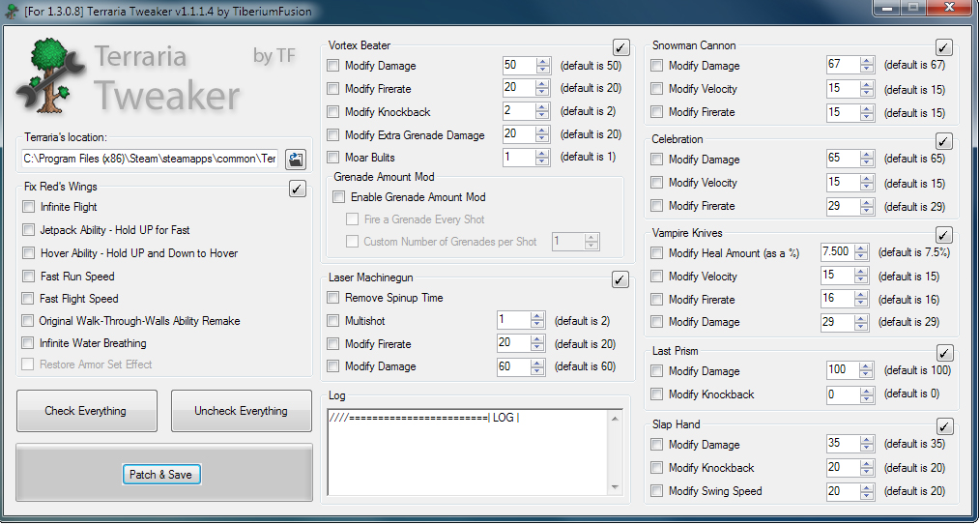Click the Extra Grenade Damage value field

(519, 134)
